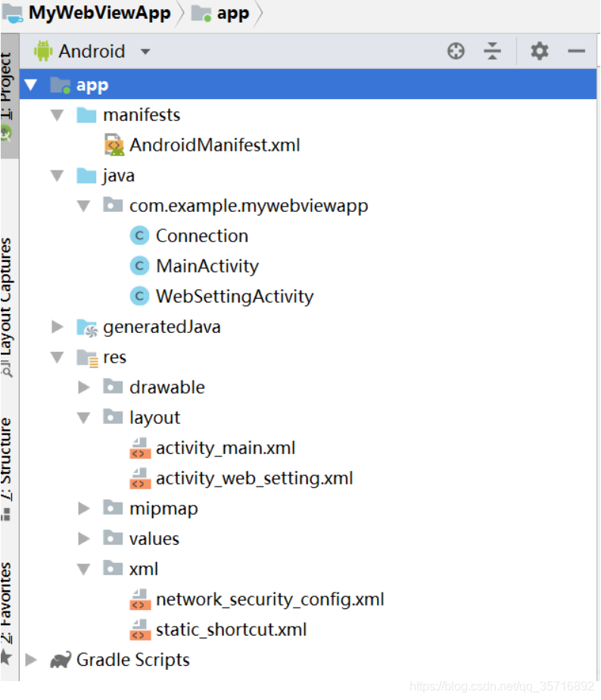The image size is (601, 700).
Task: Click the values folder icon
Action: tap(113, 537)
